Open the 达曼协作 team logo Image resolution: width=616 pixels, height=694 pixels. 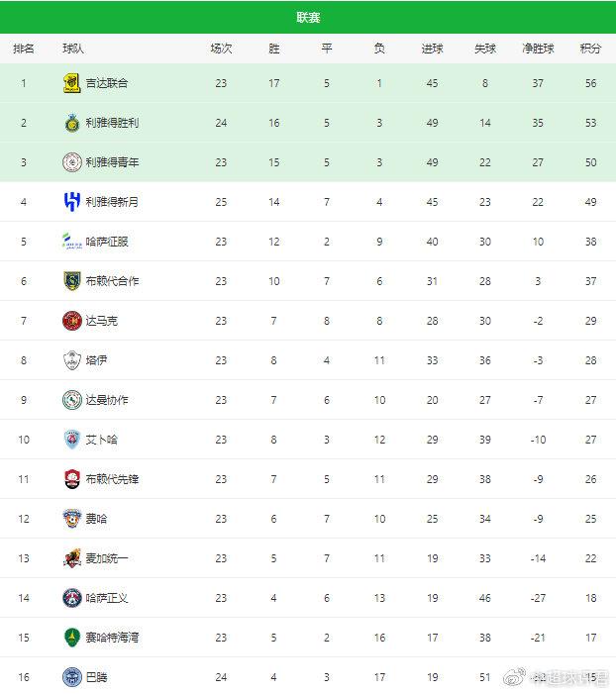point(71,400)
